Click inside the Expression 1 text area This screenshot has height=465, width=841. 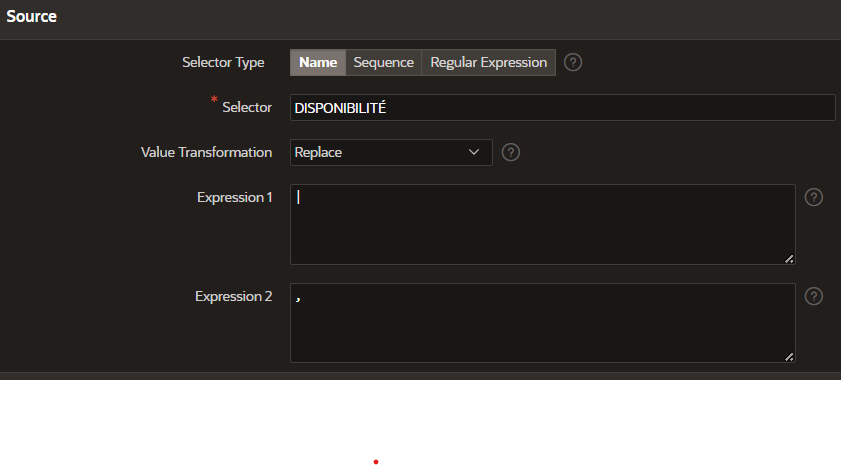(542, 224)
